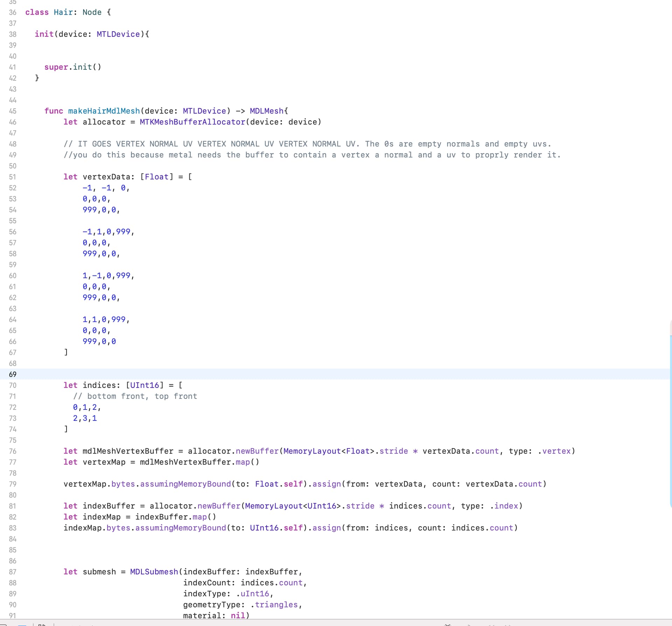This screenshot has width=672, height=626.
Task: Click the 2,3,1 index values
Action: click(x=85, y=418)
